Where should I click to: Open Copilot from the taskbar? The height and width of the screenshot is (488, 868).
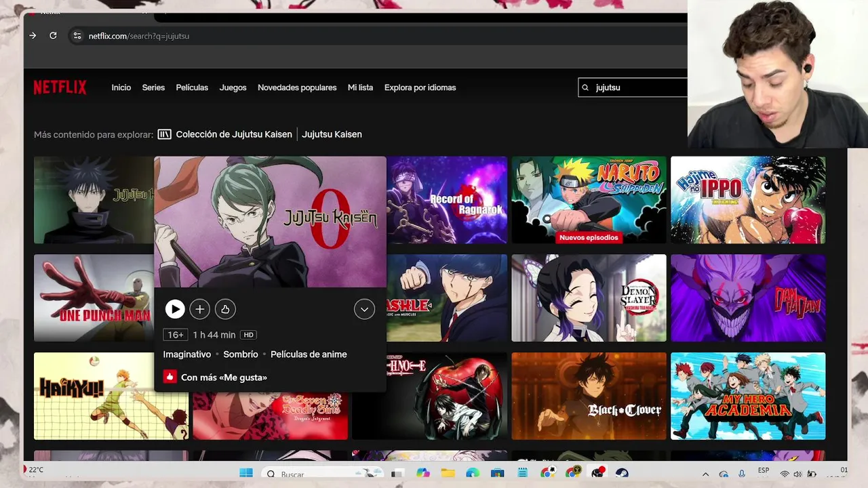tap(423, 473)
